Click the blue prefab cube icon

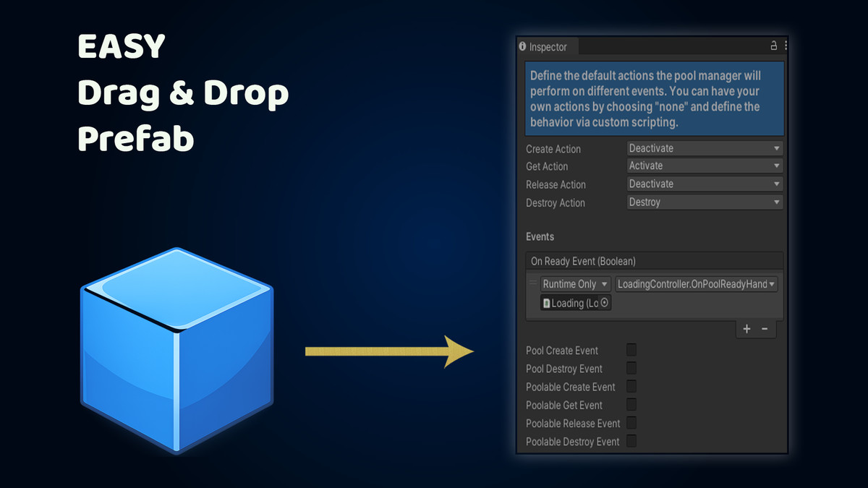(x=176, y=351)
